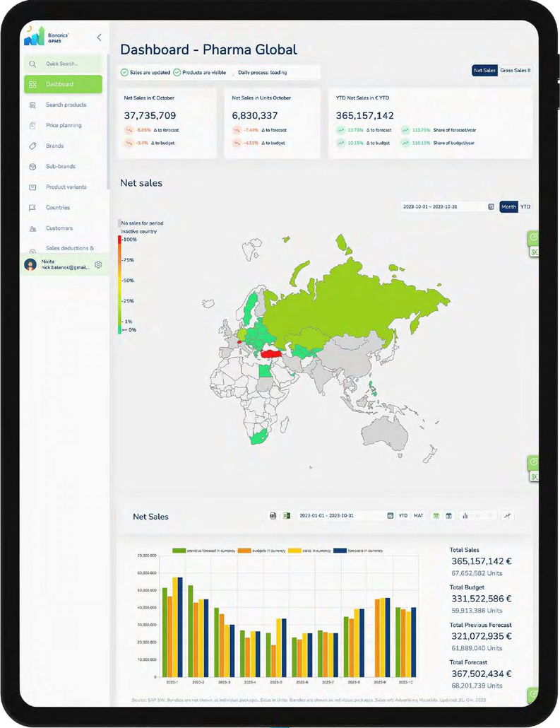Screen dimensions: 560x728
Task: Click the blue daily calendar icon
Action: point(449,516)
